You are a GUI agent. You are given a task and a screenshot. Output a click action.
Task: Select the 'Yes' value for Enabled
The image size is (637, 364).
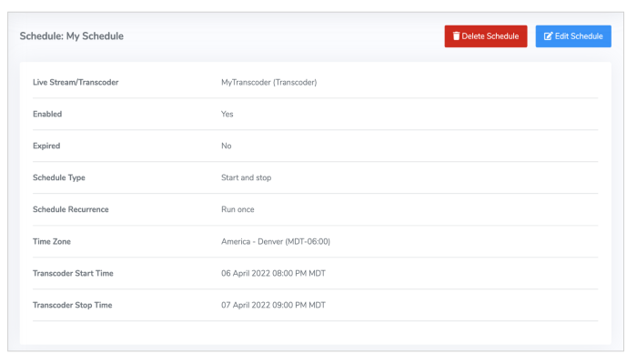[227, 114]
